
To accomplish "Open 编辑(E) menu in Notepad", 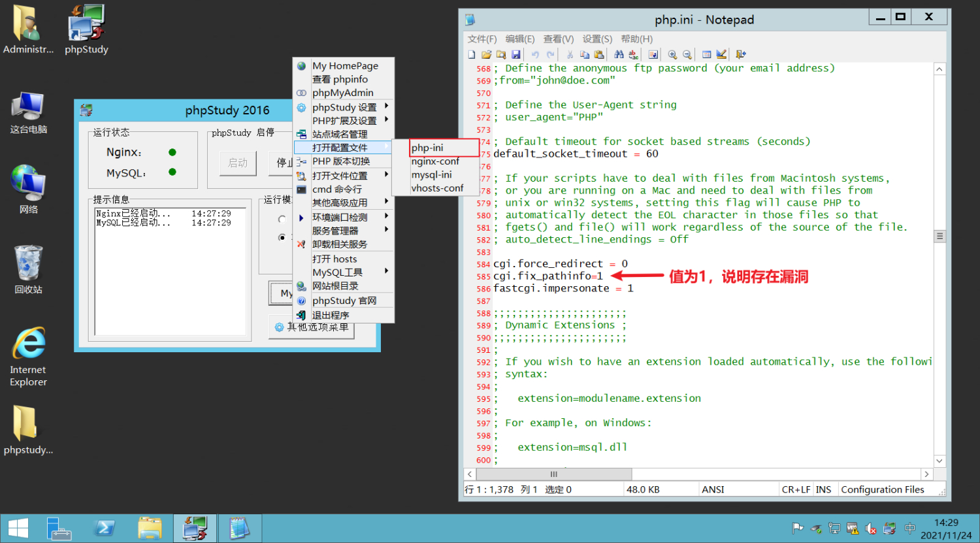I will click(x=520, y=39).
